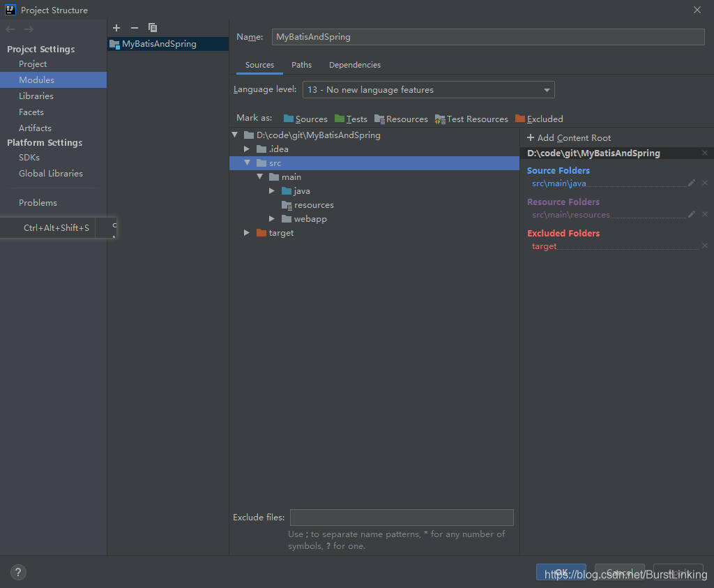Navigate forward with right arrow
This screenshot has height=588, width=714.
tap(29, 29)
